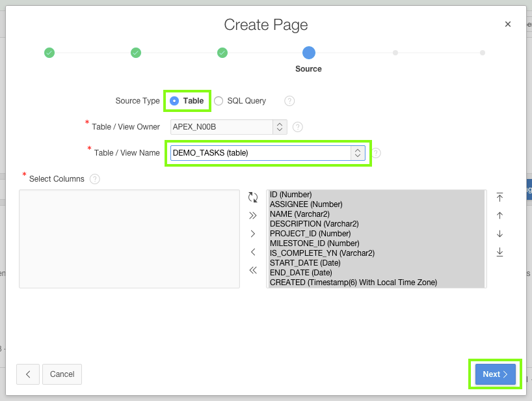Open the Table / View Owner dropdown
The height and width of the screenshot is (401, 532).
[279, 127]
